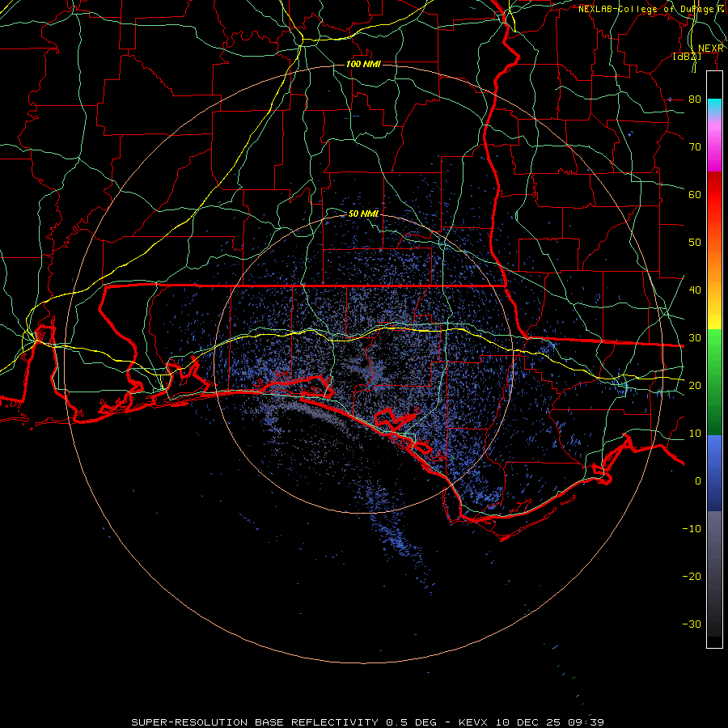
Task: Click the 30 dBZ scale label
Action: pyautogui.click(x=695, y=337)
